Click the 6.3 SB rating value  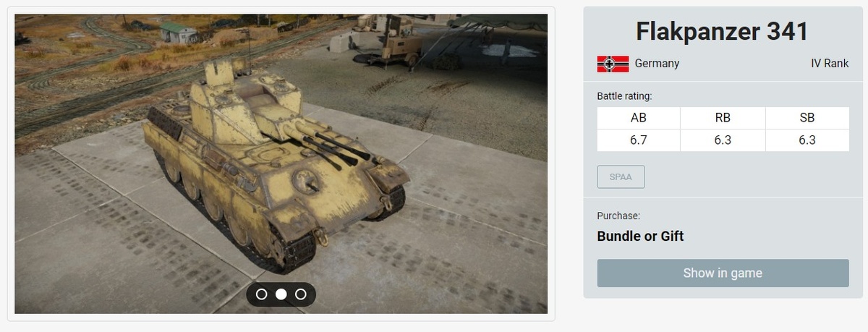pos(807,140)
